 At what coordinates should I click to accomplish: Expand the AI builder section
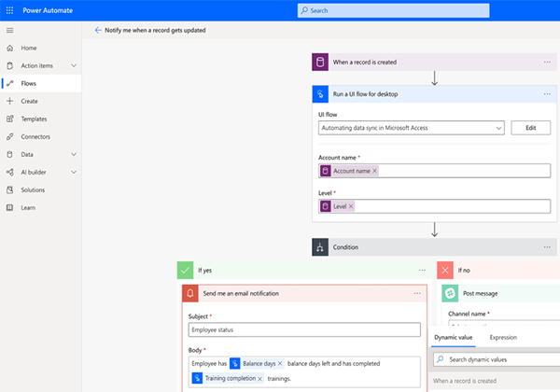point(74,172)
